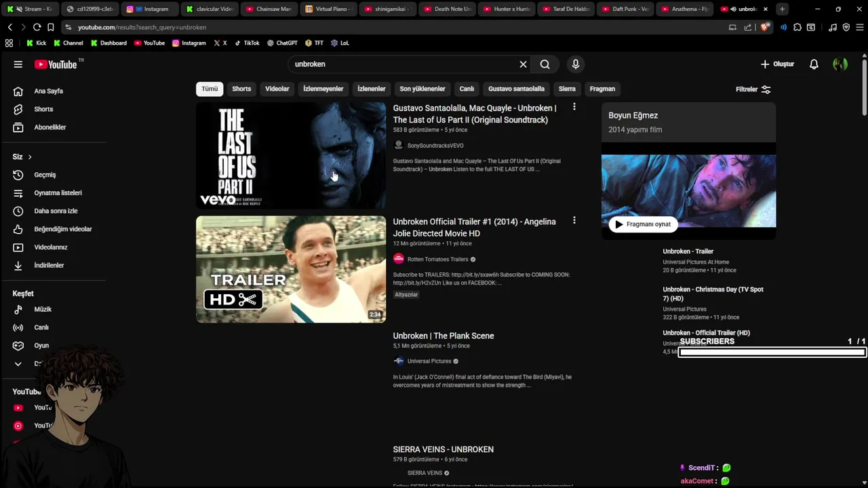This screenshot has width=868, height=488.
Task: Select the İzlenenler filter chip
Action: pos(372,89)
